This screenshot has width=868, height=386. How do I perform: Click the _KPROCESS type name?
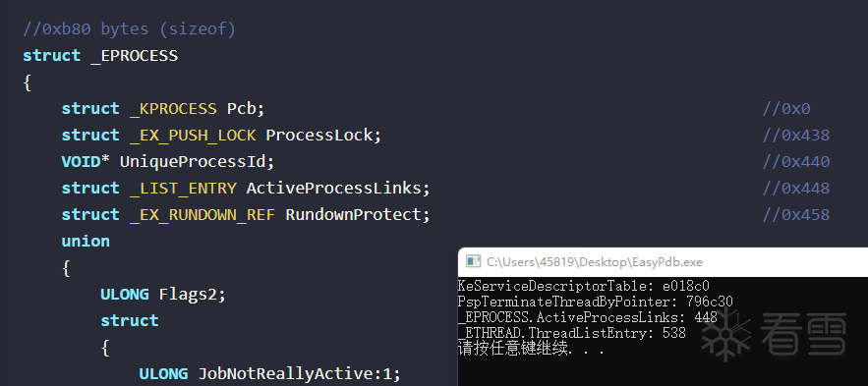(173, 108)
